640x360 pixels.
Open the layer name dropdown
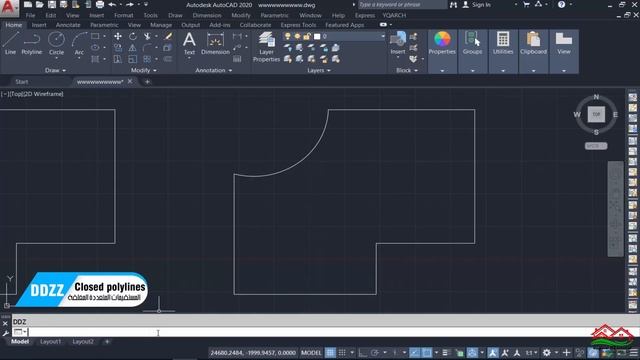coord(382,36)
